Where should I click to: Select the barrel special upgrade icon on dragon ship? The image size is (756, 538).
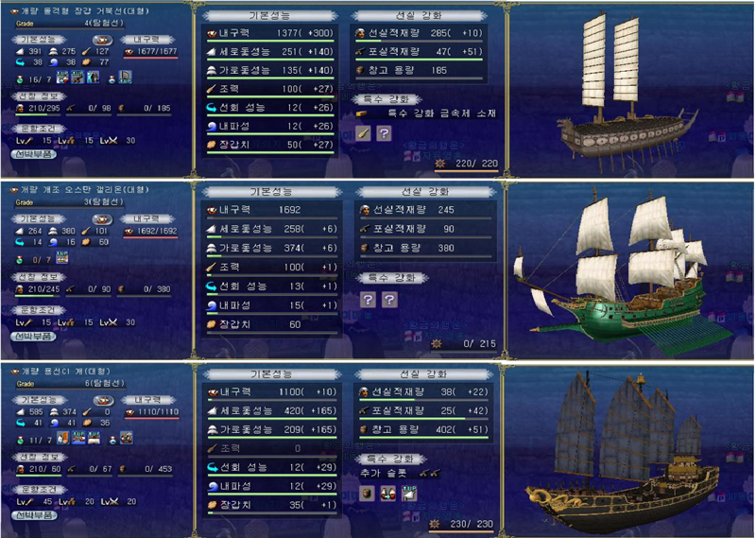[x=367, y=494]
